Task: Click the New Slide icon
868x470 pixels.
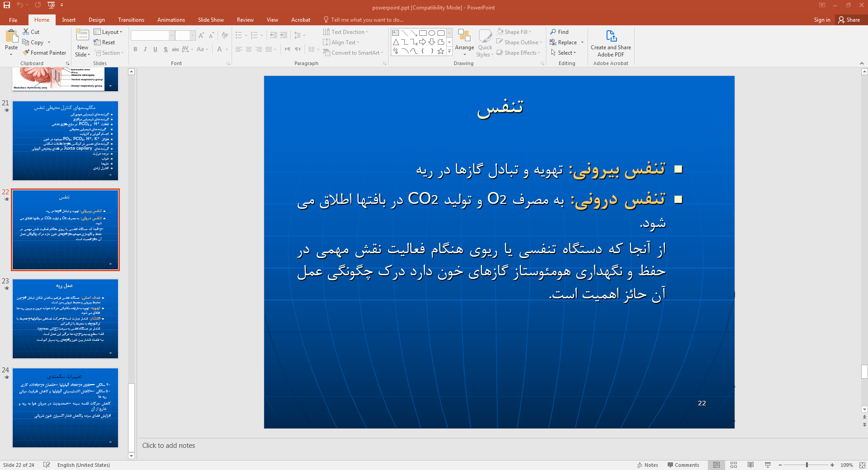Action: [82, 36]
